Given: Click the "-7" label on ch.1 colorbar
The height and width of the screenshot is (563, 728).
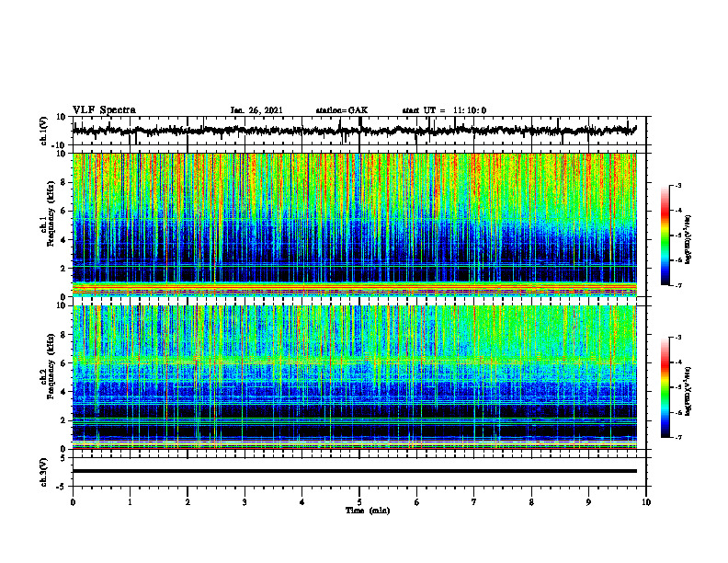Looking at the screenshot, I should point(678,285).
